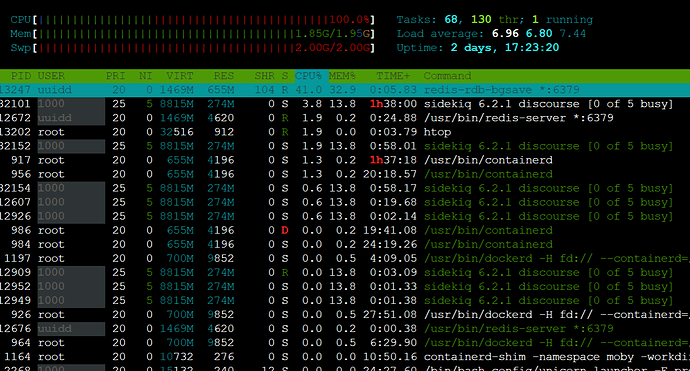Sort by the USER column header
This screenshot has width=690, height=371.
coord(51,76)
